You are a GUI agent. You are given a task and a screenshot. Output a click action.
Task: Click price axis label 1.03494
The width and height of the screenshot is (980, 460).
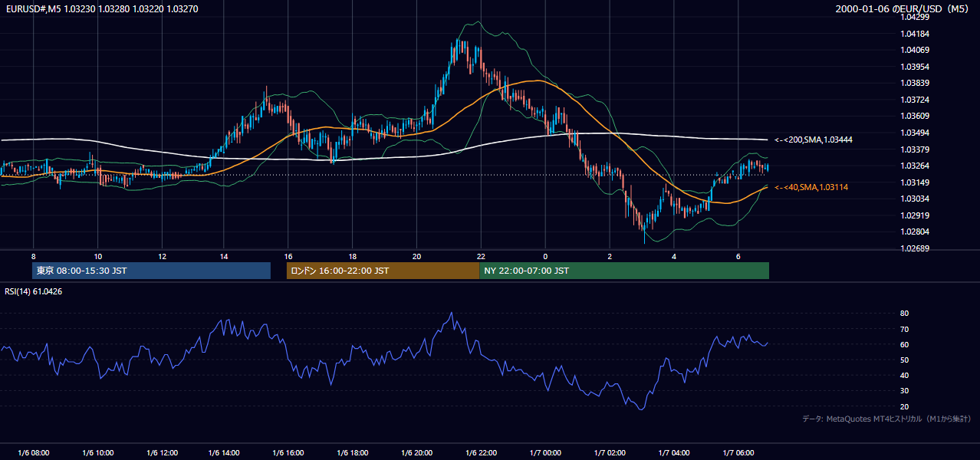tap(916, 133)
